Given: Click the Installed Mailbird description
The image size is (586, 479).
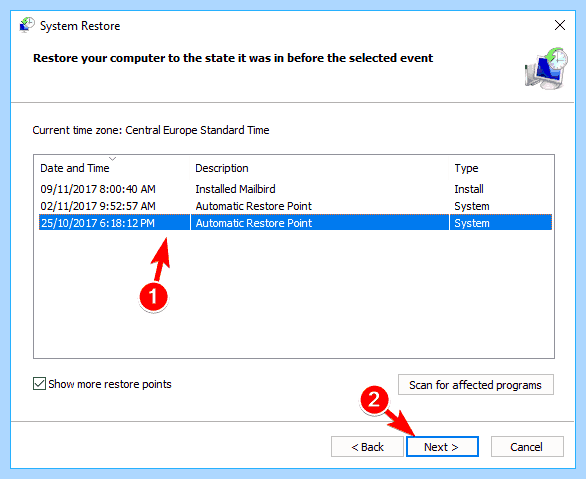Looking at the screenshot, I should tap(235, 189).
